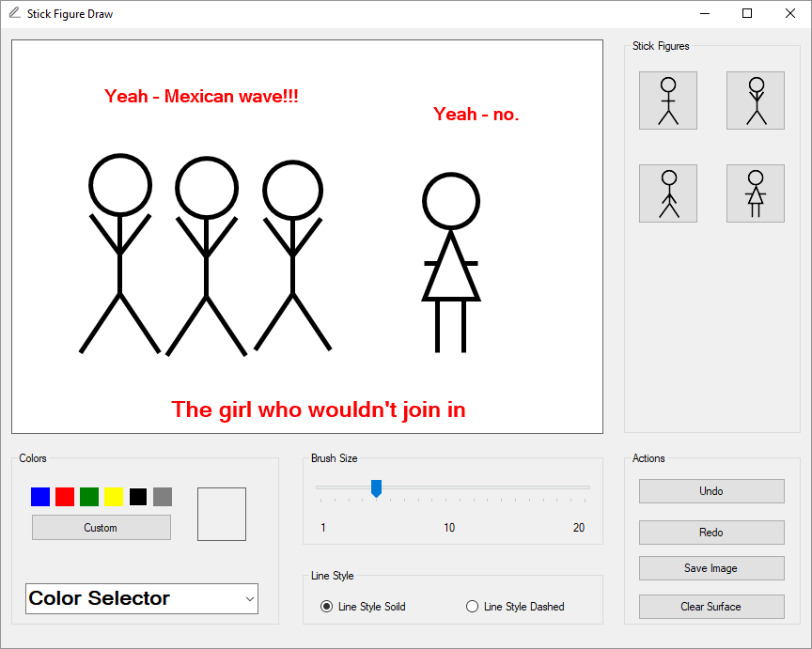Select the black color swatch
This screenshot has height=649, width=812.
pyautogui.click(x=138, y=497)
